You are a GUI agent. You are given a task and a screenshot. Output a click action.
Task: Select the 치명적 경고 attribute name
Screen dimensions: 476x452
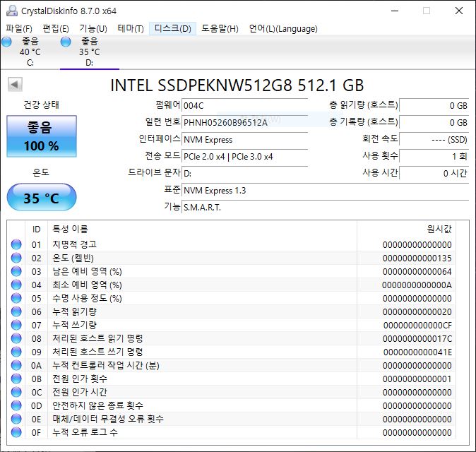(x=74, y=244)
